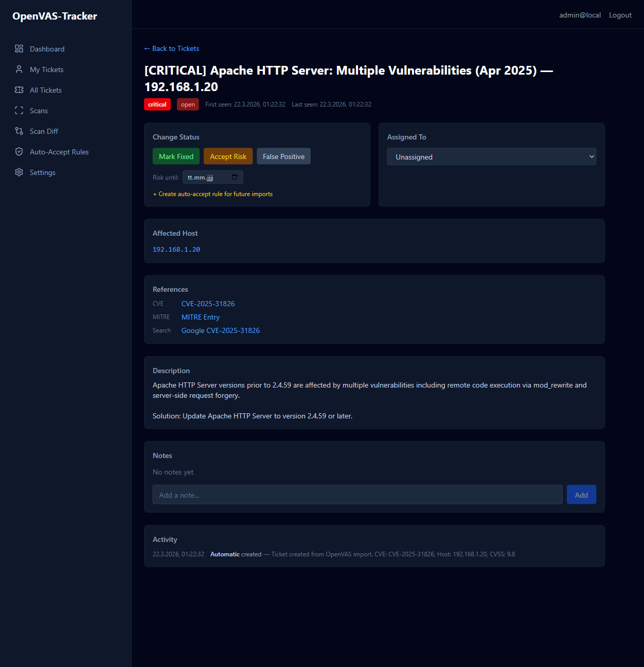Open the Risk until calendar picker icon
Viewport: 644px width, 667px height.
(235, 177)
